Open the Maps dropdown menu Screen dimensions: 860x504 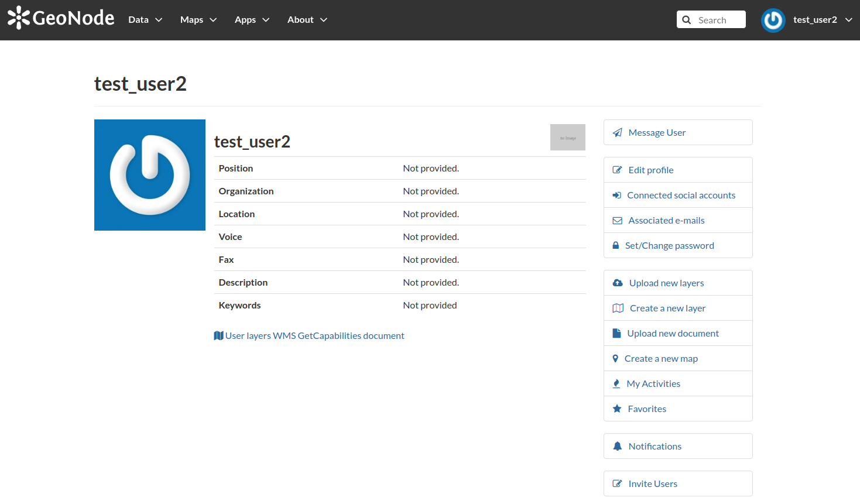pyautogui.click(x=198, y=20)
